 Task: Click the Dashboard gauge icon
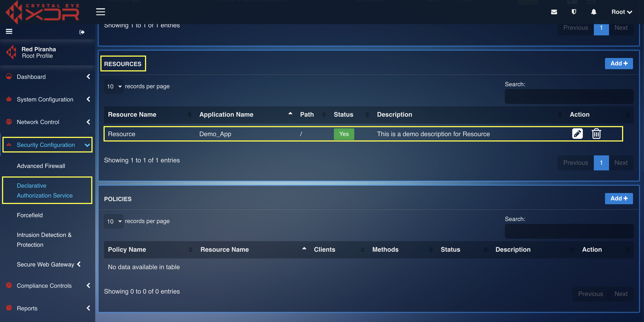tap(9, 76)
